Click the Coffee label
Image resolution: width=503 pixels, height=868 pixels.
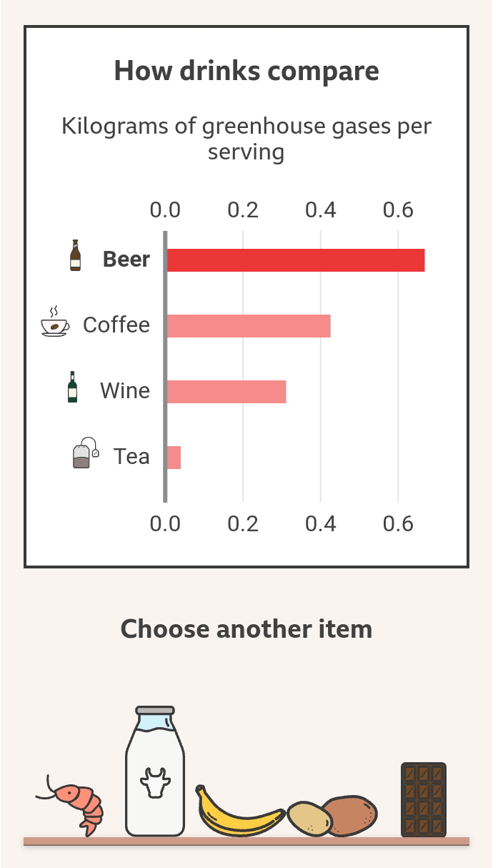(x=116, y=325)
